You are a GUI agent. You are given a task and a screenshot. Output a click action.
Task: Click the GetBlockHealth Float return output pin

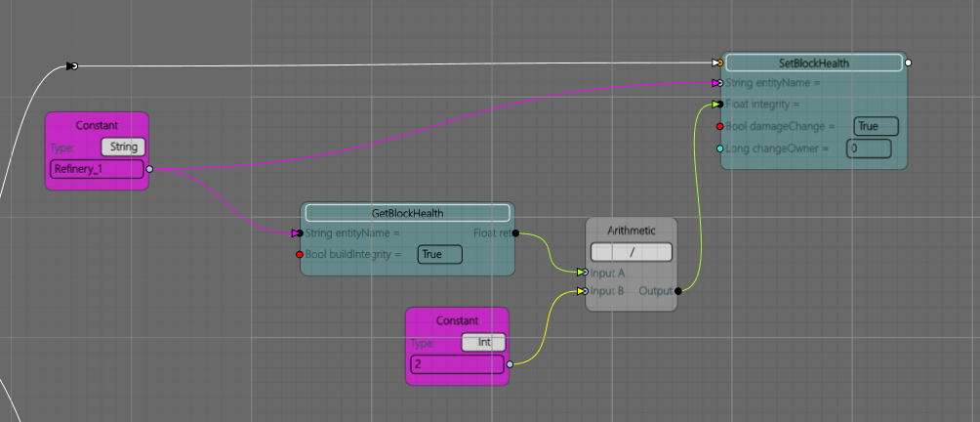click(515, 233)
